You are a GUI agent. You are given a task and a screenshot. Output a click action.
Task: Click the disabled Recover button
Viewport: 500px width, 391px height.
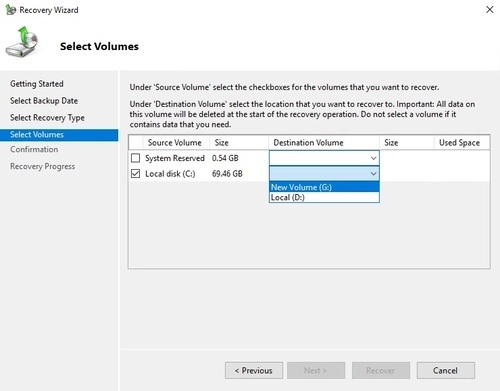point(381,370)
